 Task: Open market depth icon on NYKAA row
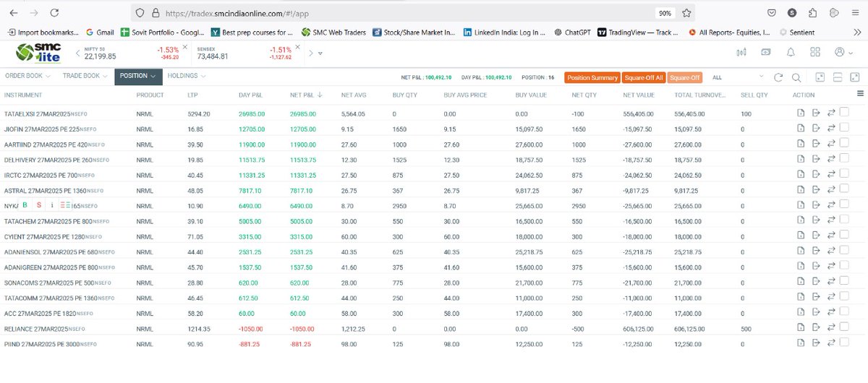click(x=66, y=205)
